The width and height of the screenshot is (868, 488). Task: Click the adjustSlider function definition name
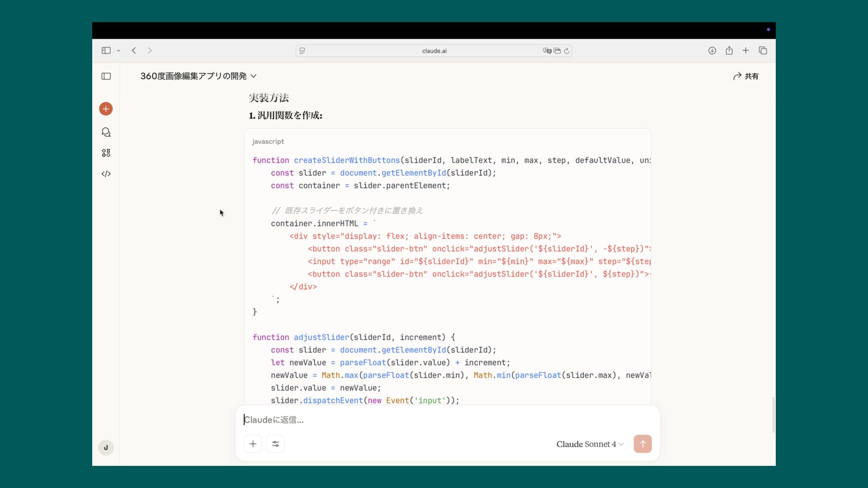pyautogui.click(x=321, y=338)
